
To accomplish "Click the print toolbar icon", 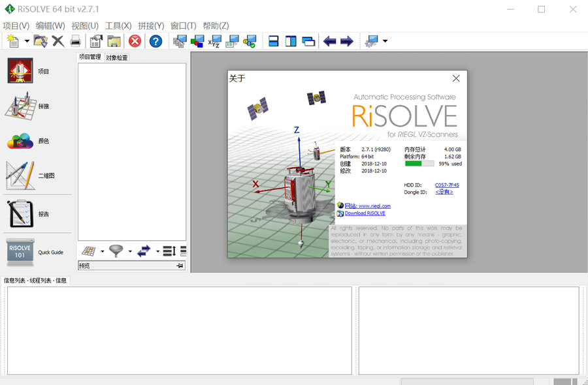I will (x=74, y=41).
